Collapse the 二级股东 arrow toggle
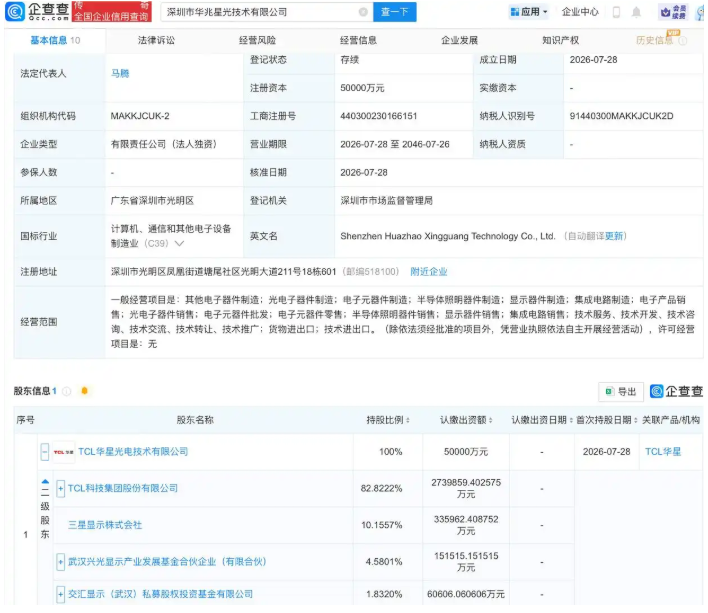 click(x=45, y=482)
